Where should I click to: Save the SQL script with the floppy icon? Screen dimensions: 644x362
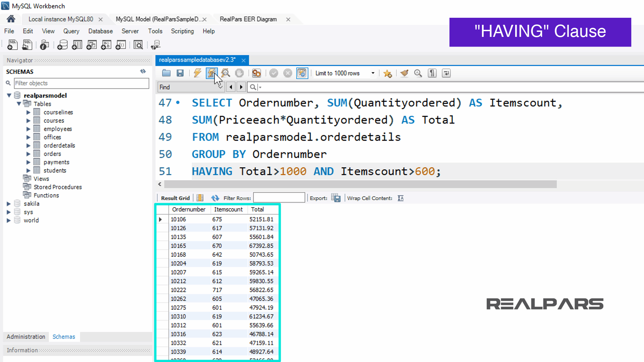180,73
